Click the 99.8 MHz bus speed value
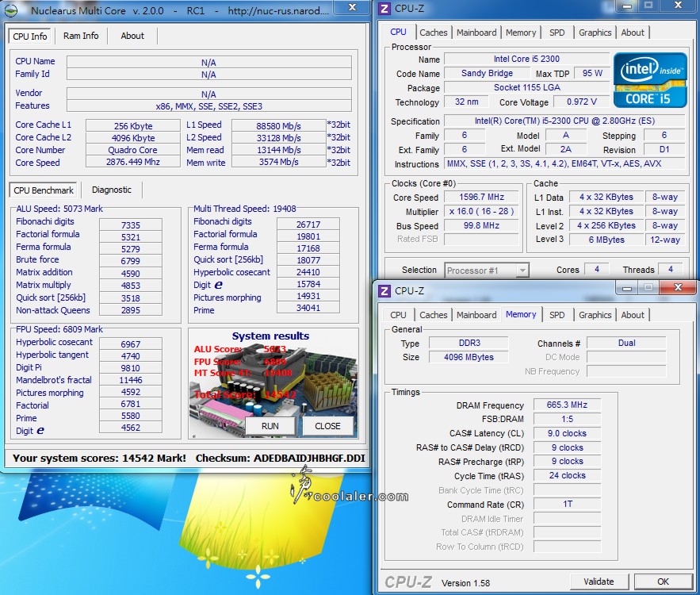Image resolution: width=700 pixels, height=595 pixels. [x=482, y=225]
